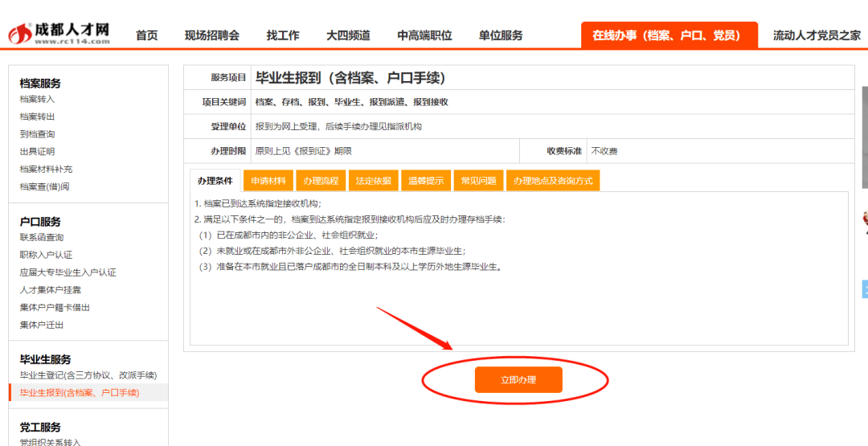Click 党工服务 section heading
The width and height of the screenshot is (868, 446).
[40, 428]
